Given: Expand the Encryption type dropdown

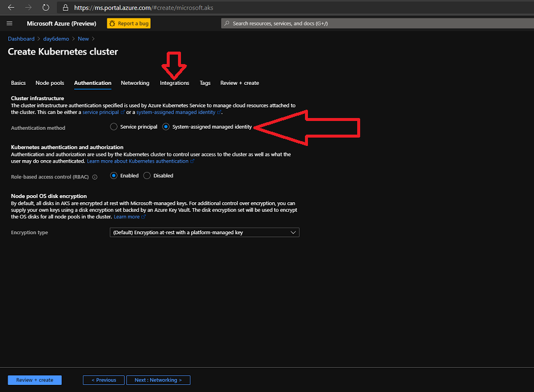Looking at the screenshot, I should (205, 232).
